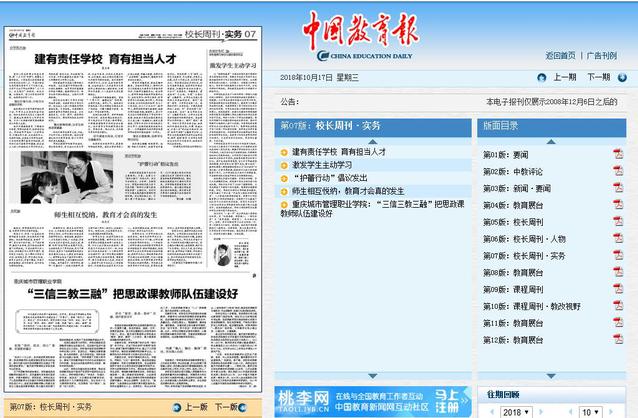Viewport: 638px width, 418px height.
Task: Click date text 2018年10月17日 星期三
Action: click(x=319, y=77)
